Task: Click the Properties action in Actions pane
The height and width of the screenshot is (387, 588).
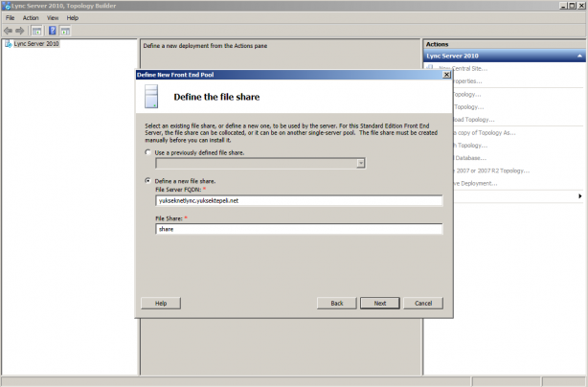Action: click(x=467, y=81)
